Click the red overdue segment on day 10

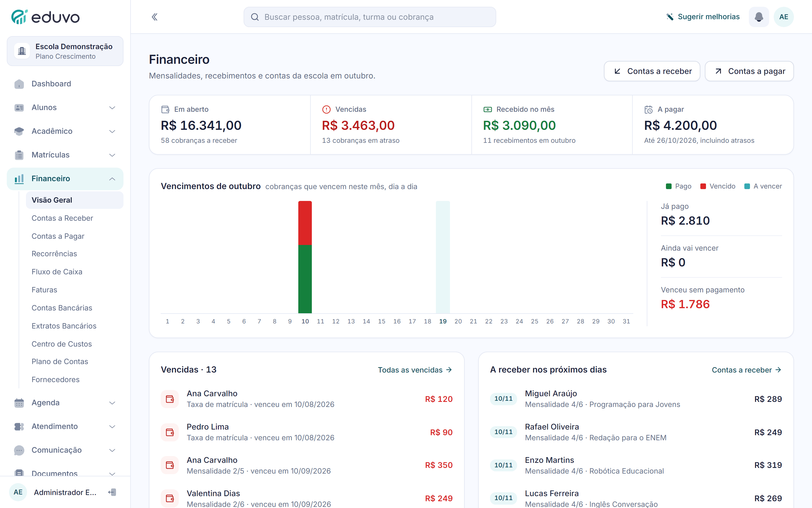tap(305, 223)
